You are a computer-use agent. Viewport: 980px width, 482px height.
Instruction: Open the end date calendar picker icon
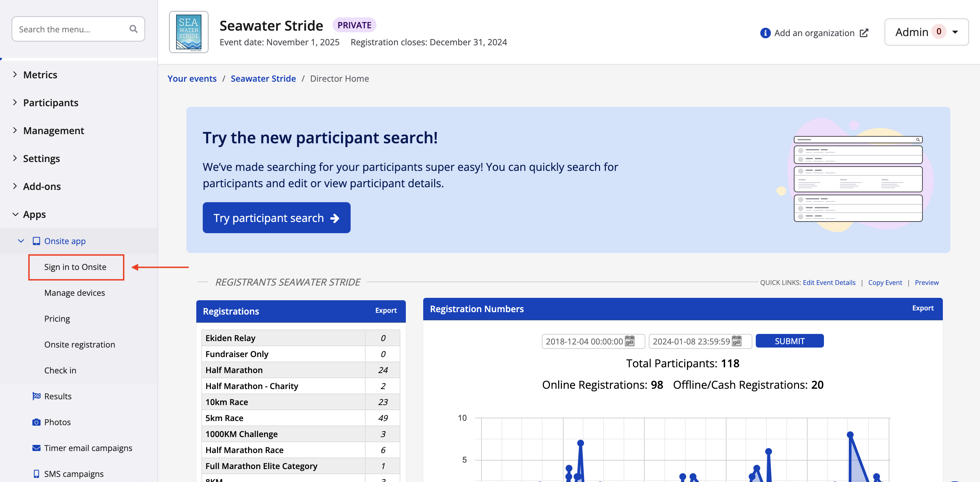736,341
